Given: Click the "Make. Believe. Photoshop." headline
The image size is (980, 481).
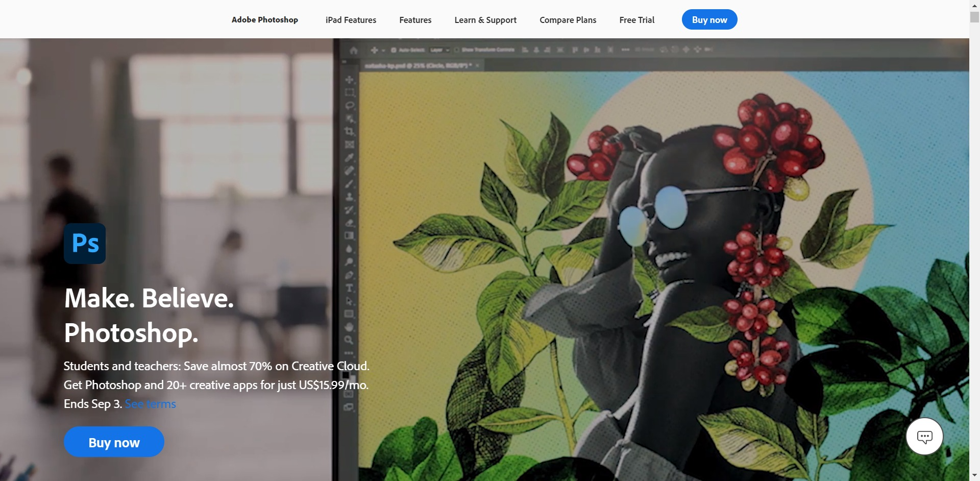Looking at the screenshot, I should point(149,315).
